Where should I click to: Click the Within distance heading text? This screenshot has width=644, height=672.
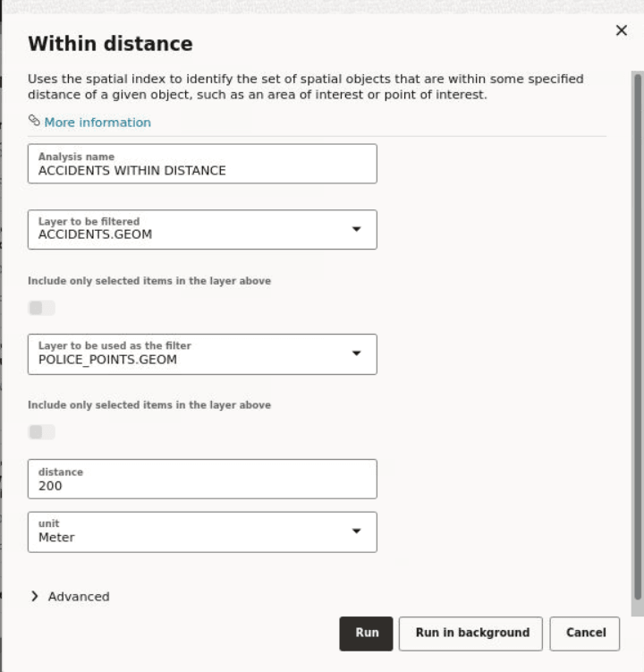click(111, 44)
